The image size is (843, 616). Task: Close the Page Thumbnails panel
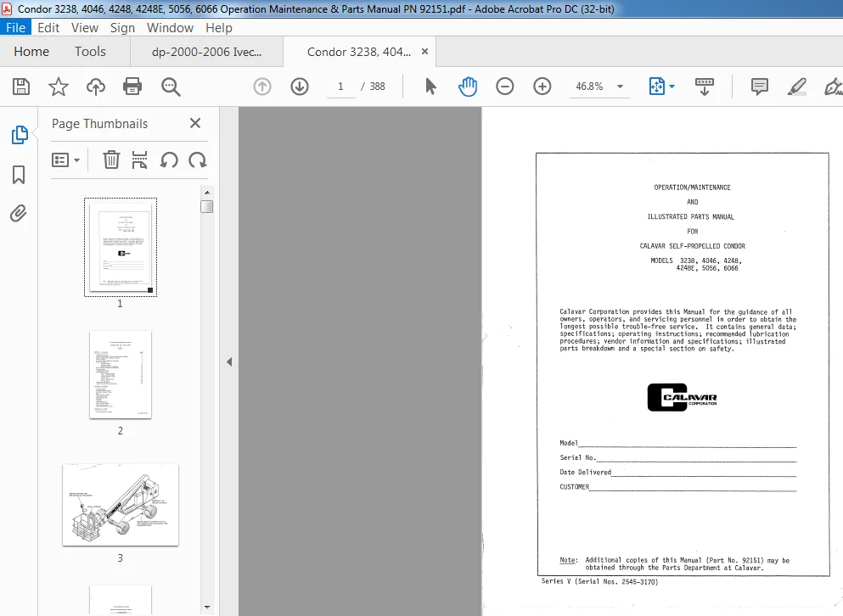195,124
